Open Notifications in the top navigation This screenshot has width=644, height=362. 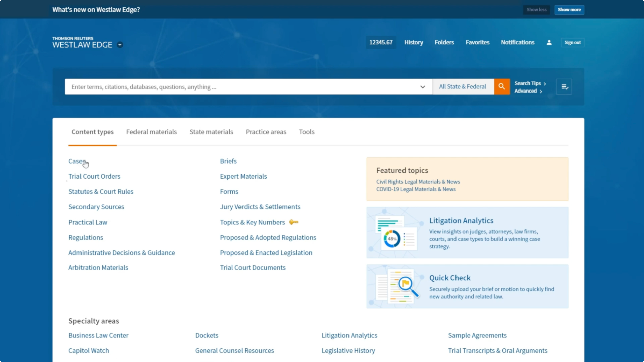[518, 42]
